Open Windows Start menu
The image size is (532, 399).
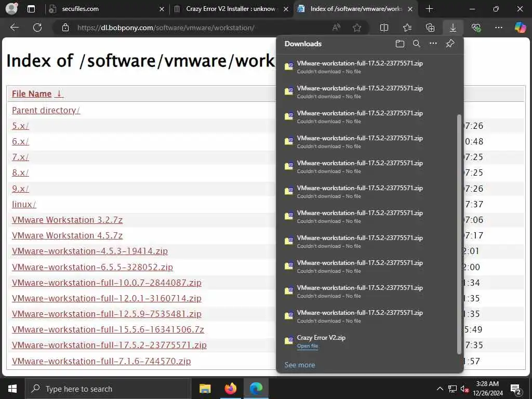(x=12, y=389)
